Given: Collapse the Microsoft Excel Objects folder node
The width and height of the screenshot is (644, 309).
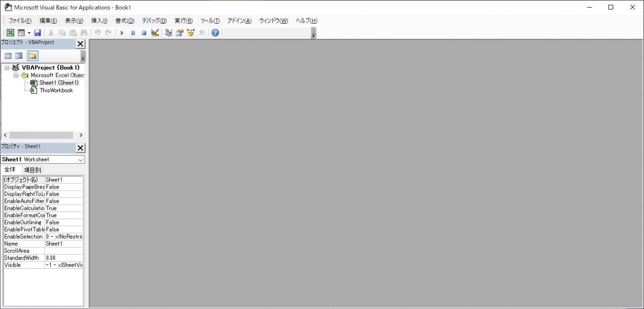Looking at the screenshot, I should coord(16,75).
